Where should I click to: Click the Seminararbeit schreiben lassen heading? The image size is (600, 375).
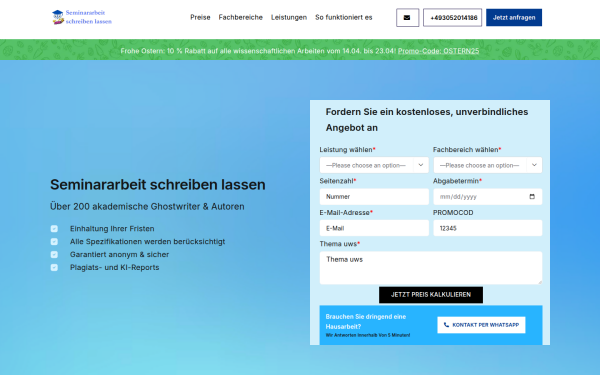pos(158,184)
